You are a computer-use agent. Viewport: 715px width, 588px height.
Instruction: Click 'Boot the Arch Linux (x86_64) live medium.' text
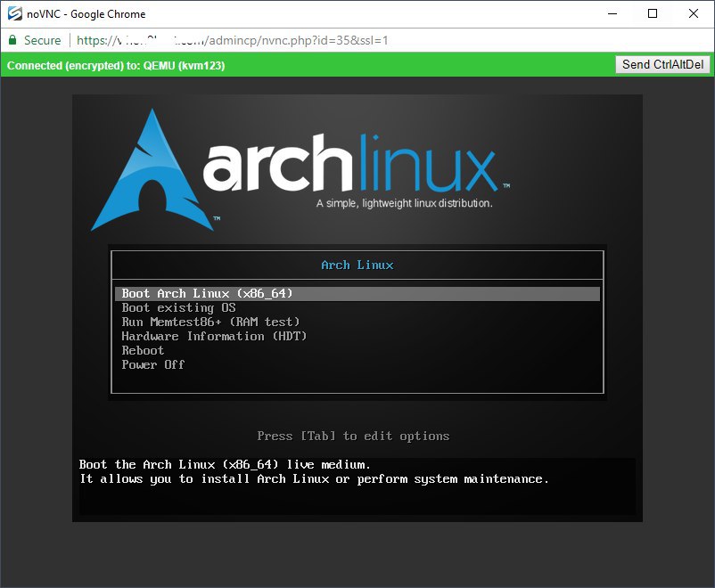(x=225, y=464)
